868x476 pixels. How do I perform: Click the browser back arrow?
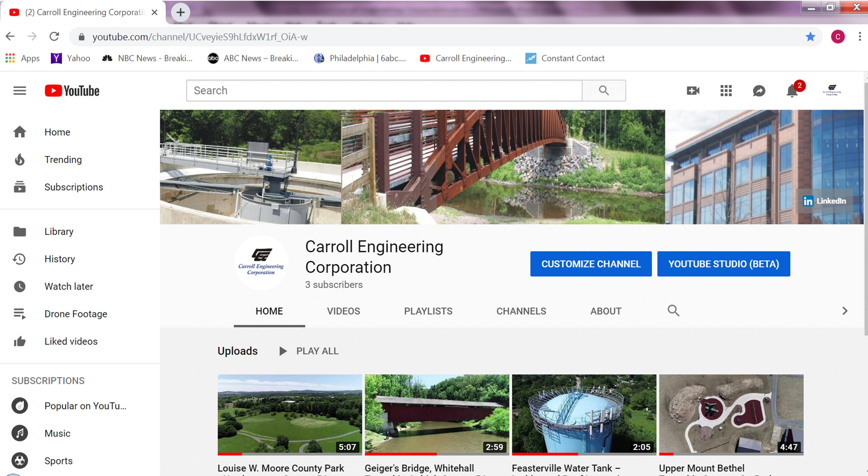(x=10, y=36)
